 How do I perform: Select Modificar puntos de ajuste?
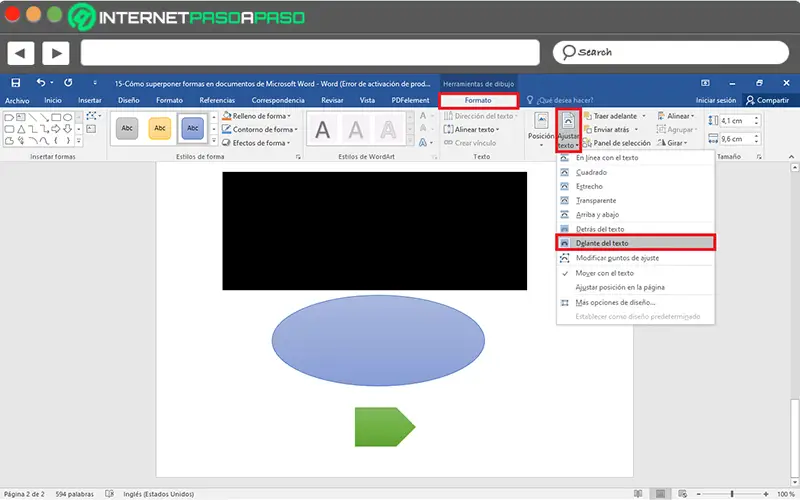pyautogui.click(x=635, y=258)
